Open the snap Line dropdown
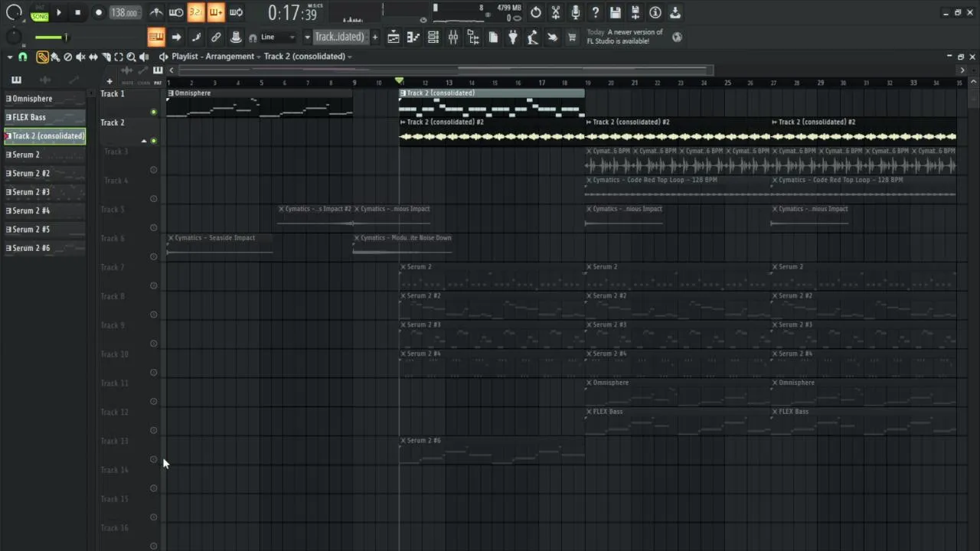 278,37
